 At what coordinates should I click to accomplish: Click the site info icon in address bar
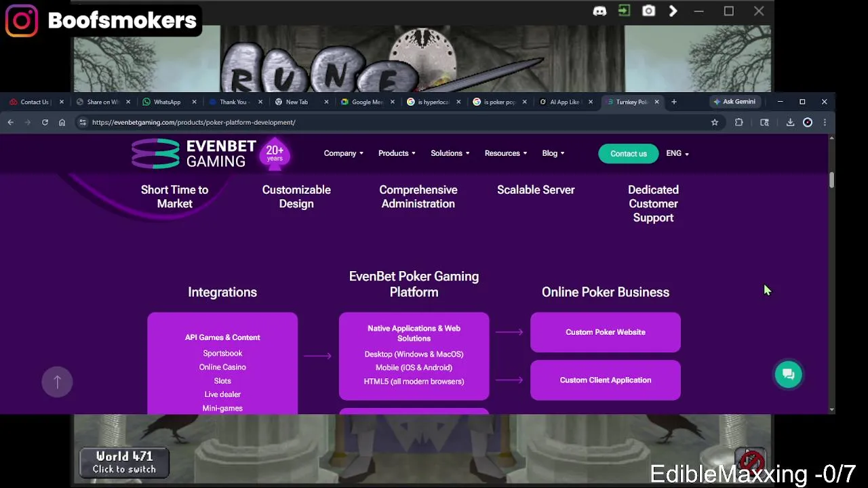[x=83, y=122]
